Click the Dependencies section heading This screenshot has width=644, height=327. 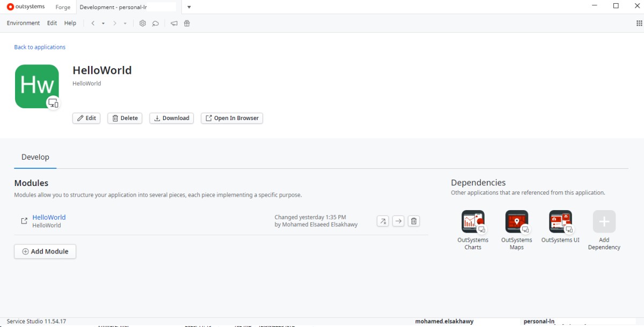click(478, 182)
